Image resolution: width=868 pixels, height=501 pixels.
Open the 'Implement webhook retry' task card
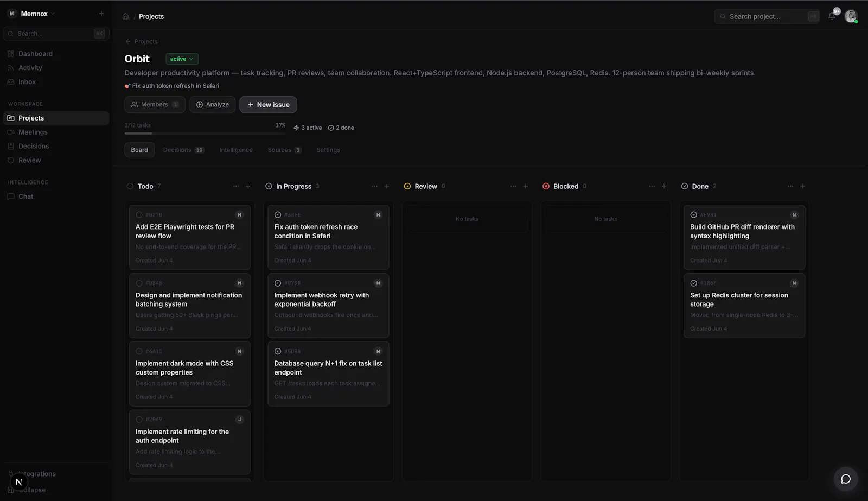328,306
